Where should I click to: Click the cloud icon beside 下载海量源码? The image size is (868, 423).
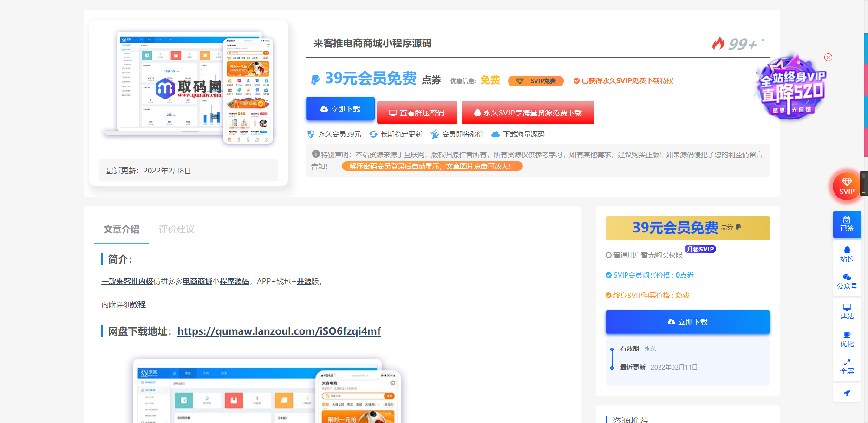(496, 134)
